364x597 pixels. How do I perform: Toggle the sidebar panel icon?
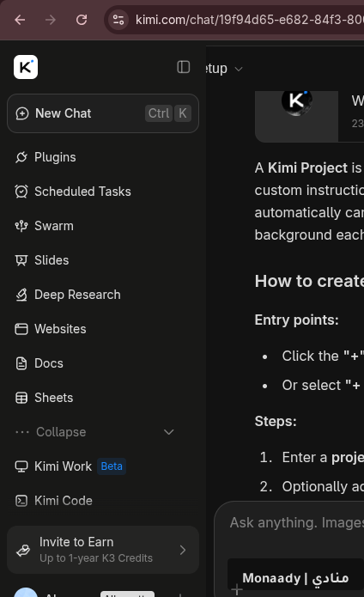184,67
